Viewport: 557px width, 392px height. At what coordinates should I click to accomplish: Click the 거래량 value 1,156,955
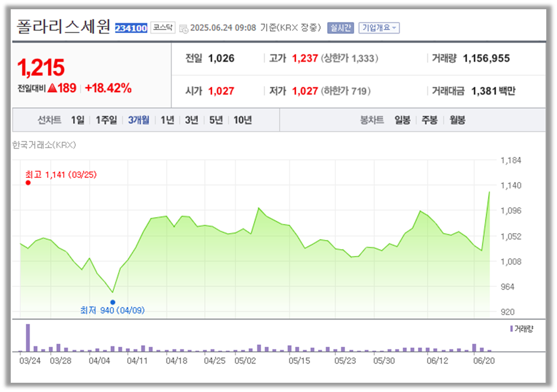[486, 58]
